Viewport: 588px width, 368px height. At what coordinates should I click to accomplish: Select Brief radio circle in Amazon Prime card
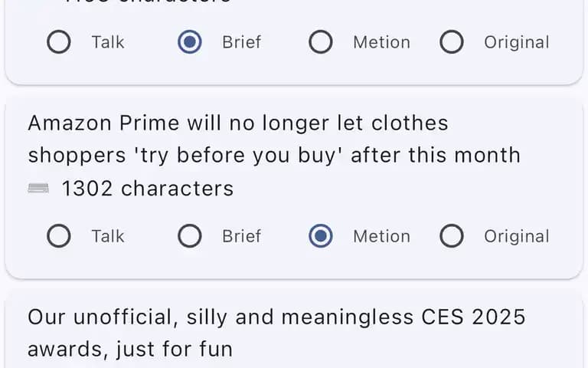point(190,236)
